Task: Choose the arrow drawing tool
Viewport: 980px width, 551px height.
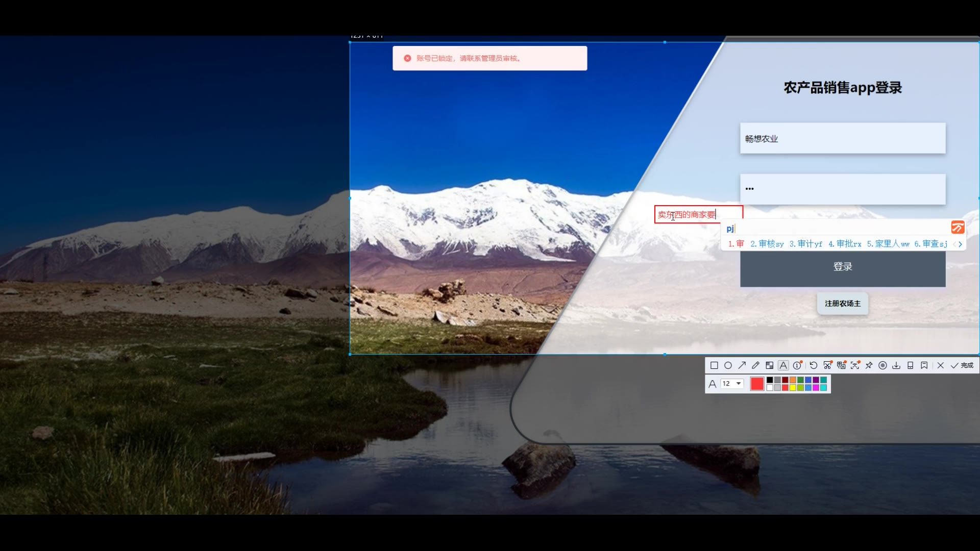Action: pos(742,365)
